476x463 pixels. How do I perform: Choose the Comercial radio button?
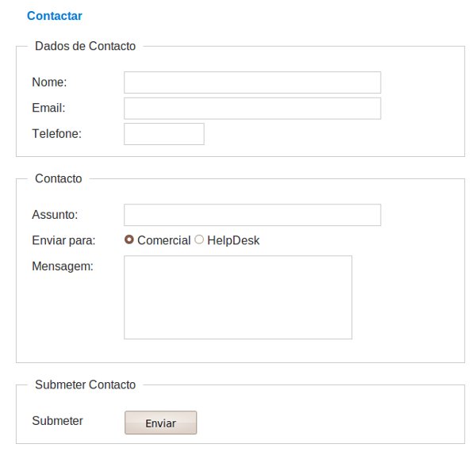coord(129,239)
